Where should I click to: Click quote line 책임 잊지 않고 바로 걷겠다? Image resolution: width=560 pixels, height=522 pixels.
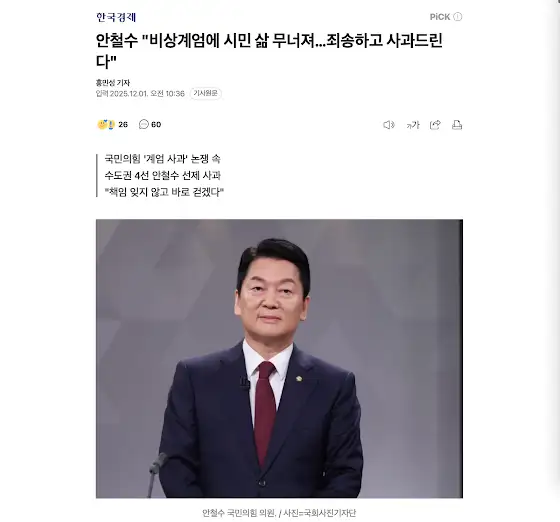pyautogui.click(x=164, y=192)
